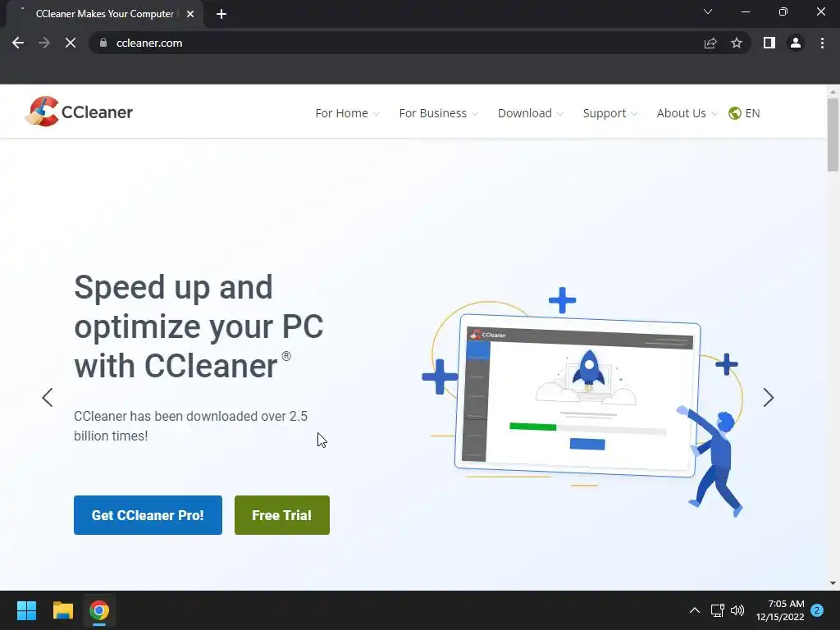Click the scrollbar up arrow
Viewport: 840px width, 630px height.
[833, 92]
